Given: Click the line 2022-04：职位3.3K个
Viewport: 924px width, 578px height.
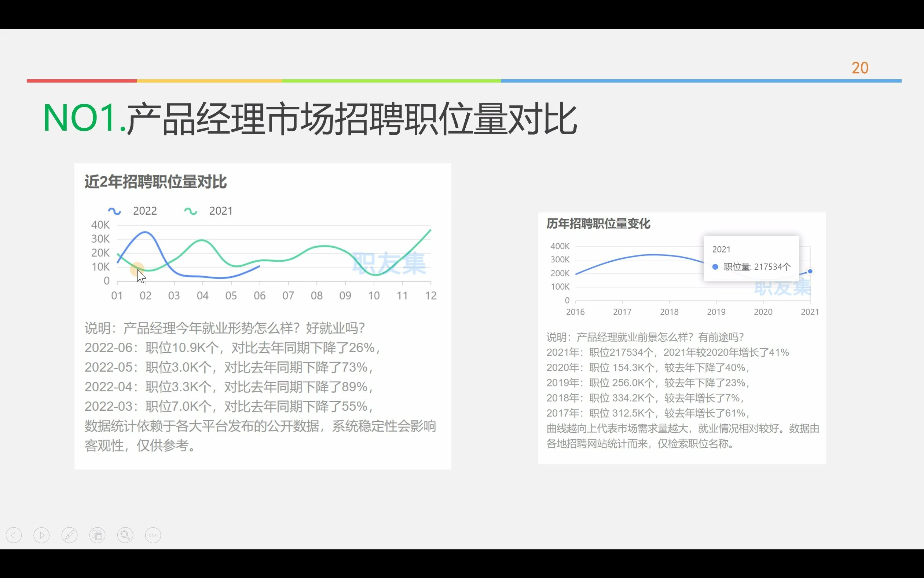Looking at the screenshot, I should click(230, 386).
